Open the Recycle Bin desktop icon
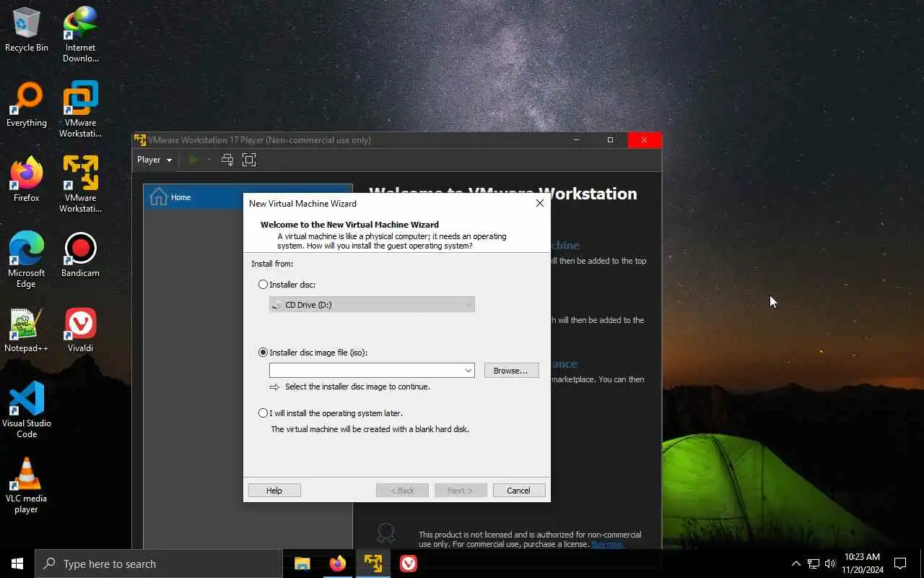The image size is (924, 578). point(27,30)
